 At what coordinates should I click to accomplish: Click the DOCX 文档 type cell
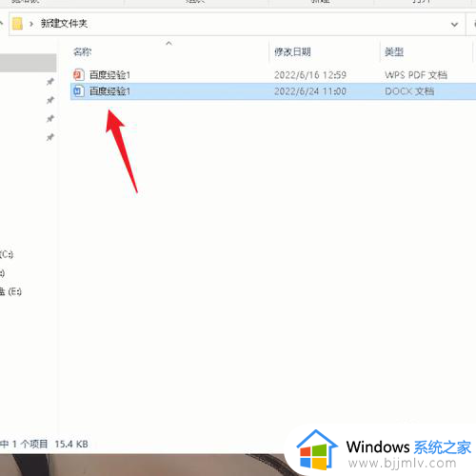[x=409, y=91]
